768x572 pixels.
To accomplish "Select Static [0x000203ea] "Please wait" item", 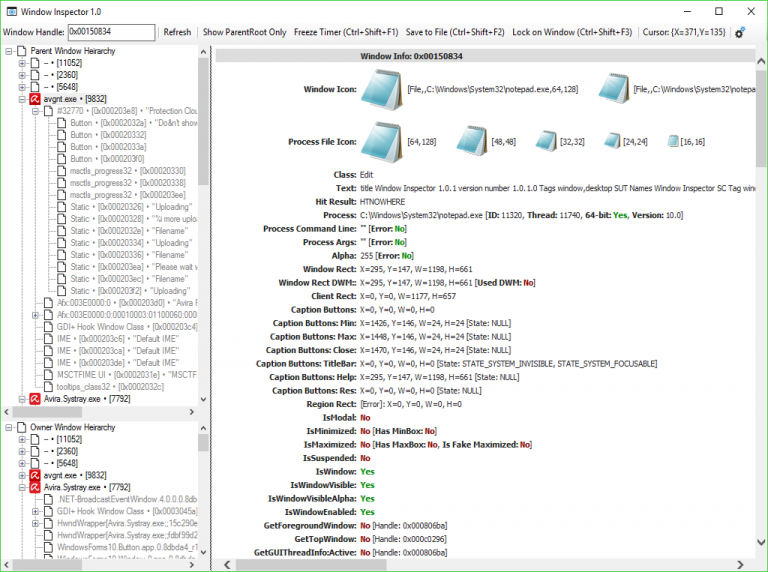I will [134, 267].
